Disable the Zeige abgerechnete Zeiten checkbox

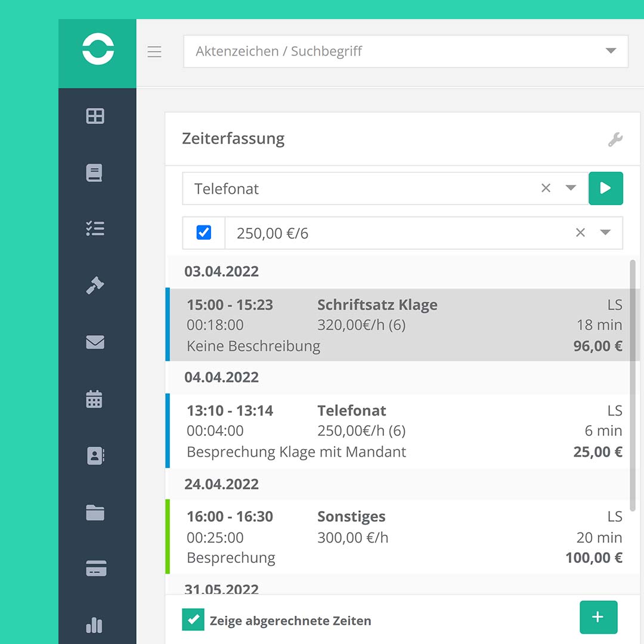point(193,620)
